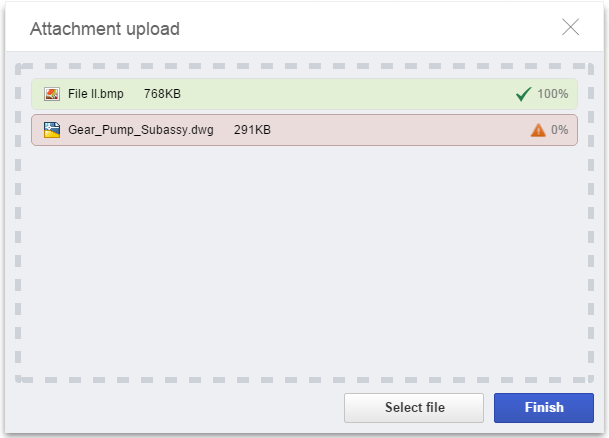Click the orange warning triangle icon
The height and width of the screenshot is (438, 609).
tap(538, 130)
